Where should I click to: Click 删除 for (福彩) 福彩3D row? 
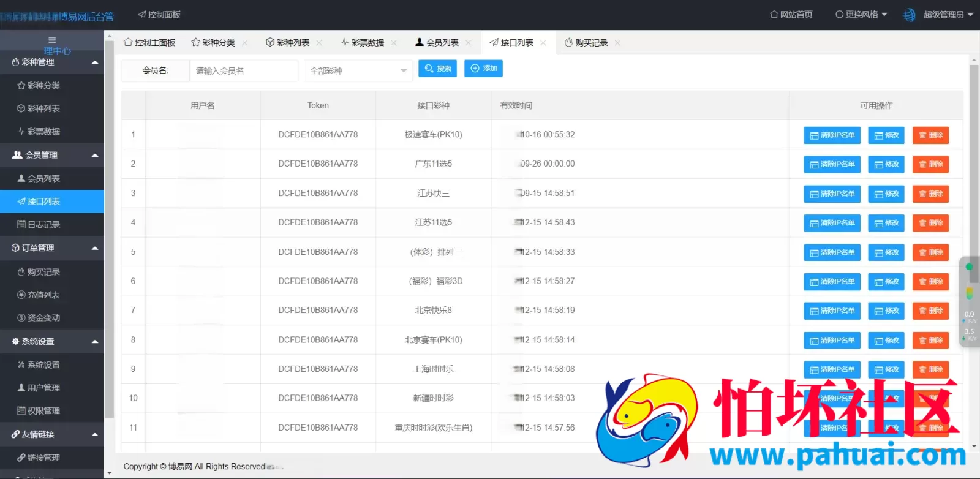pos(930,282)
